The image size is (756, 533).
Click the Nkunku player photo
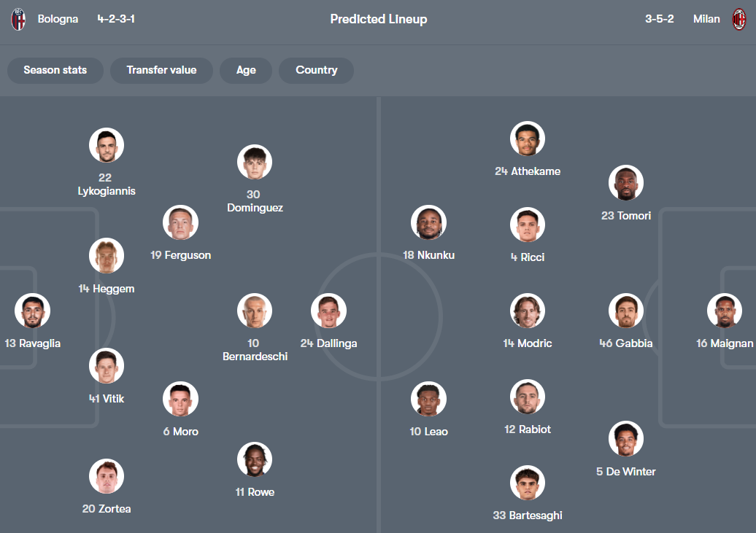[x=429, y=223]
